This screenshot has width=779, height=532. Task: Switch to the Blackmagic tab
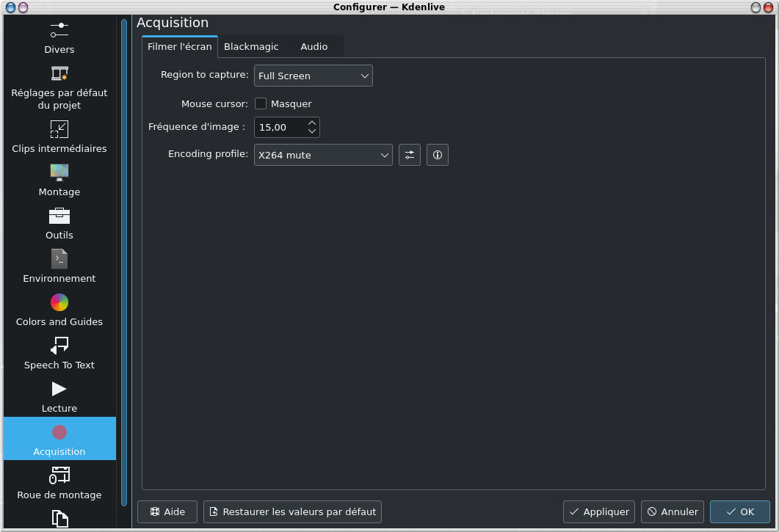251,47
